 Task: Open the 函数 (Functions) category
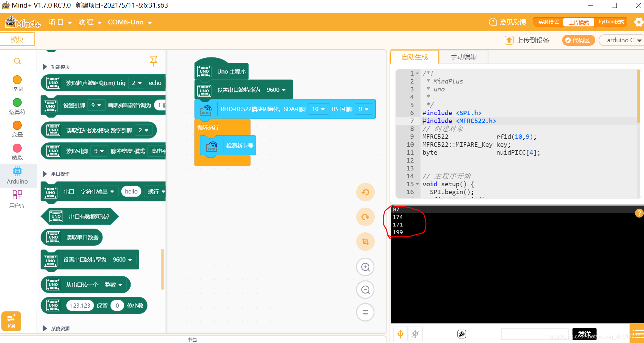[x=17, y=152]
